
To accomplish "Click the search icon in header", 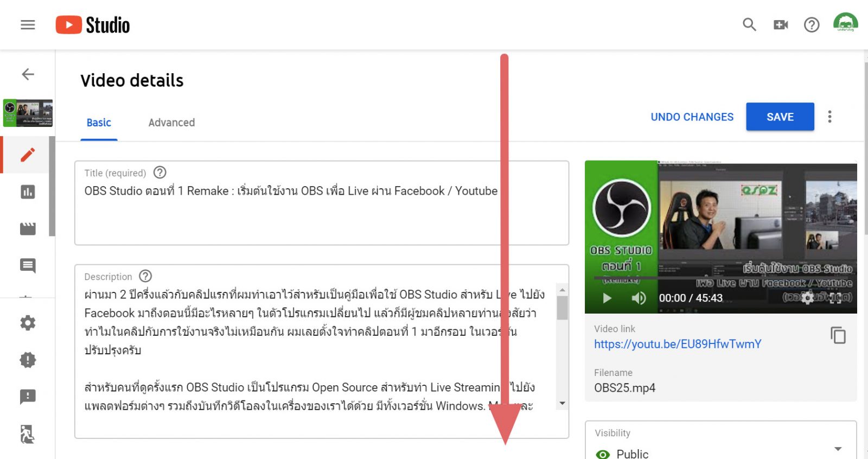I will (749, 25).
